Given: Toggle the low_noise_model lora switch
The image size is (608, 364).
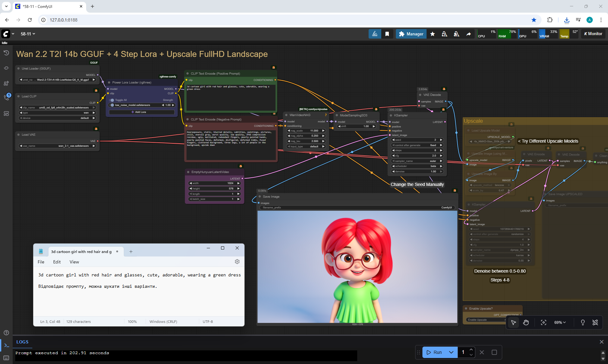Looking at the screenshot, I should tap(112, 105).
